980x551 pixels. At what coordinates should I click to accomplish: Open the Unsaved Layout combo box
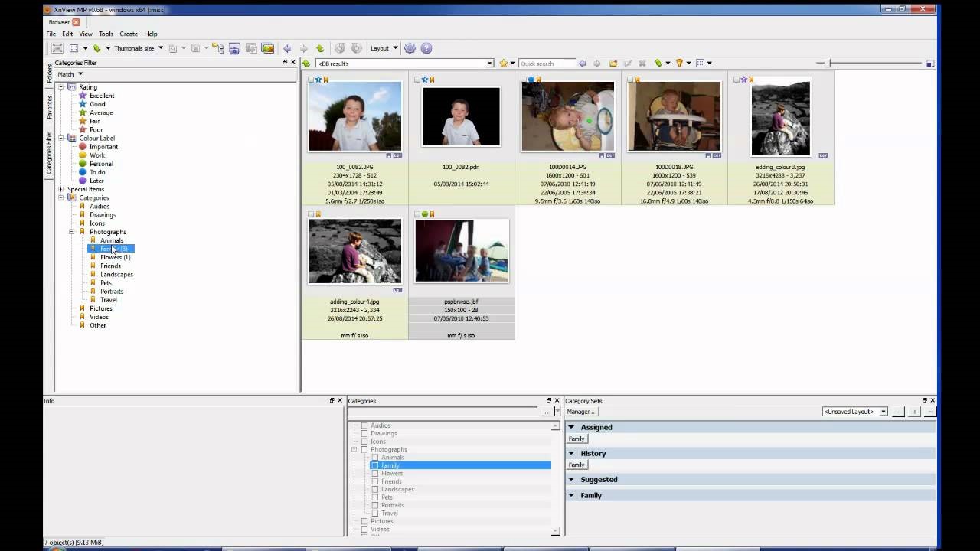coord(853,411)
